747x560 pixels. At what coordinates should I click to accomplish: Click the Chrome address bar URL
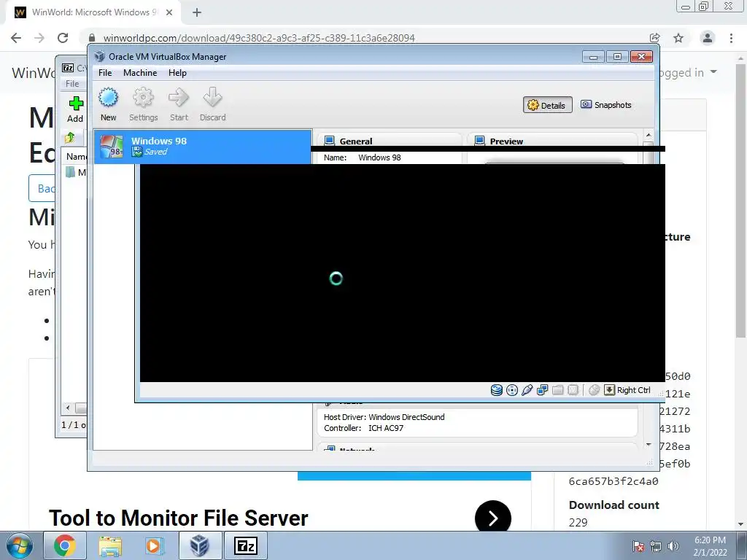click(x=259, y=38)
